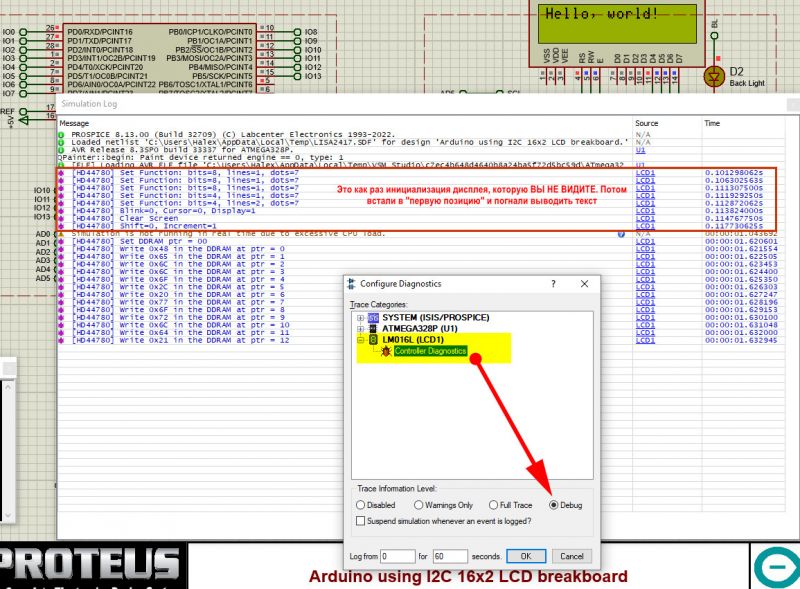
Task: Click the green info icon beside PROSPICE 8.13.00
Action: click(61, 135)
